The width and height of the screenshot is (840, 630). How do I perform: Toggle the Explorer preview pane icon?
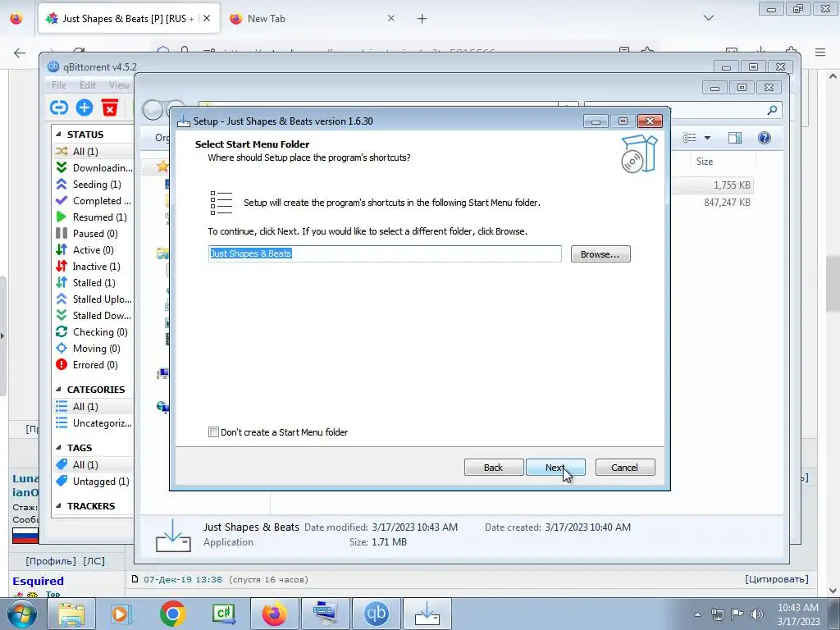[x=735, y=138]
